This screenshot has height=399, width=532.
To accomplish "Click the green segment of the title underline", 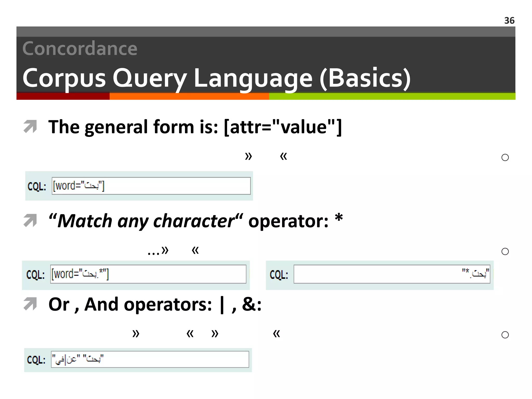I will (x=392, y=96).
